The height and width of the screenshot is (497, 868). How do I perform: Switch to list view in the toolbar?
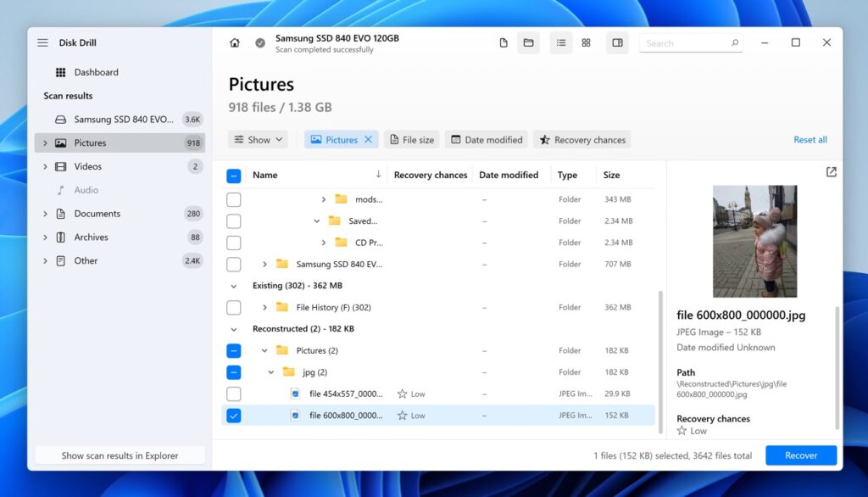pos(560,42)
